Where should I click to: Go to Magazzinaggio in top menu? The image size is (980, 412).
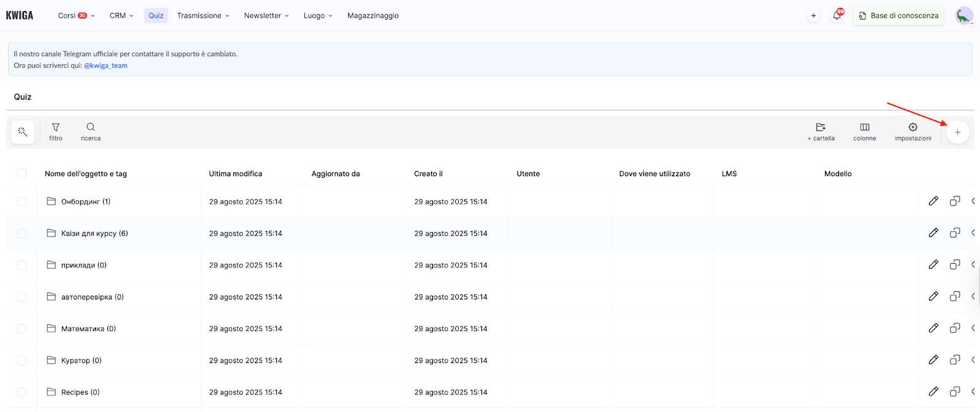coord(372,16)
